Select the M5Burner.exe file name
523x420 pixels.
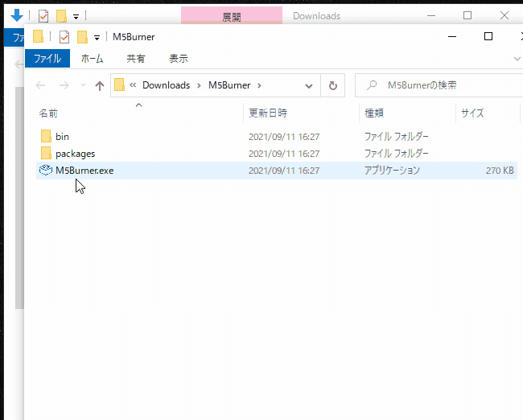[x=84, y=171]
